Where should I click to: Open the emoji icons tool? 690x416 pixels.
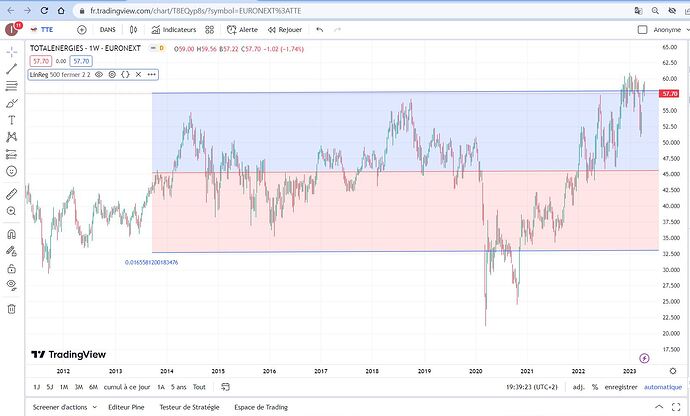[x=12, y=171]
